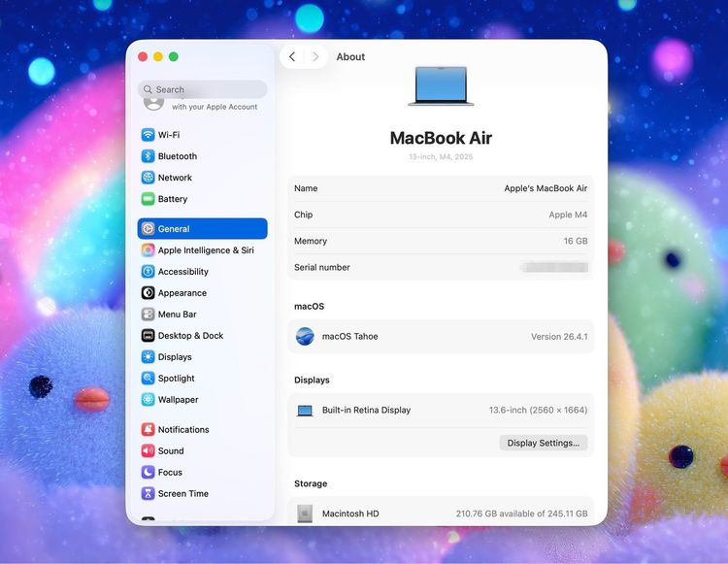Click the MacBook Air image at top
728x564 pixels.
pyautogui.click(x=441, y=86)
